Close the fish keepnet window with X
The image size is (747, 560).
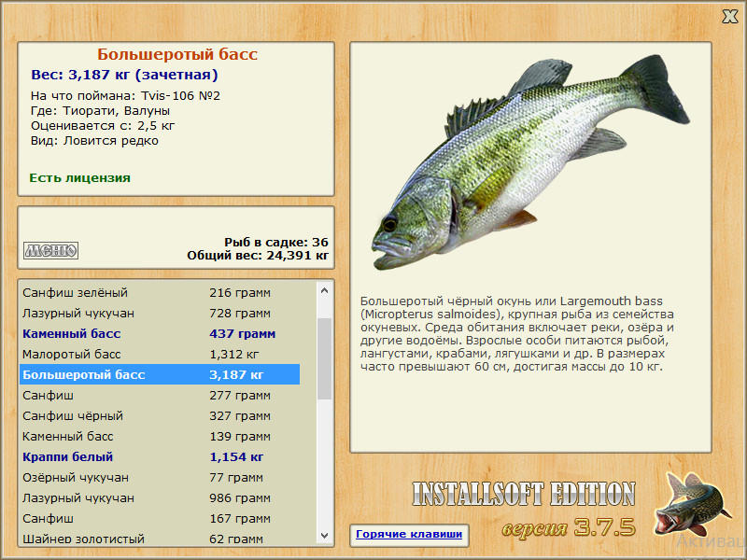(x=729, y=17)
